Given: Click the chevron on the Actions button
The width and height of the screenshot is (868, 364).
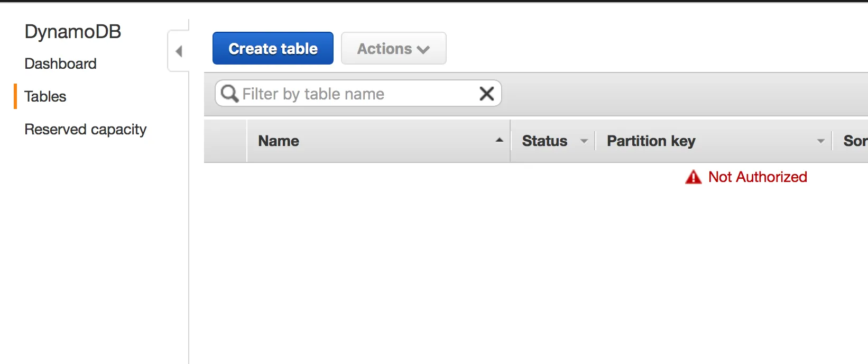Looking at the screenshot, I should pyautogui.click(x=423, y=50).
